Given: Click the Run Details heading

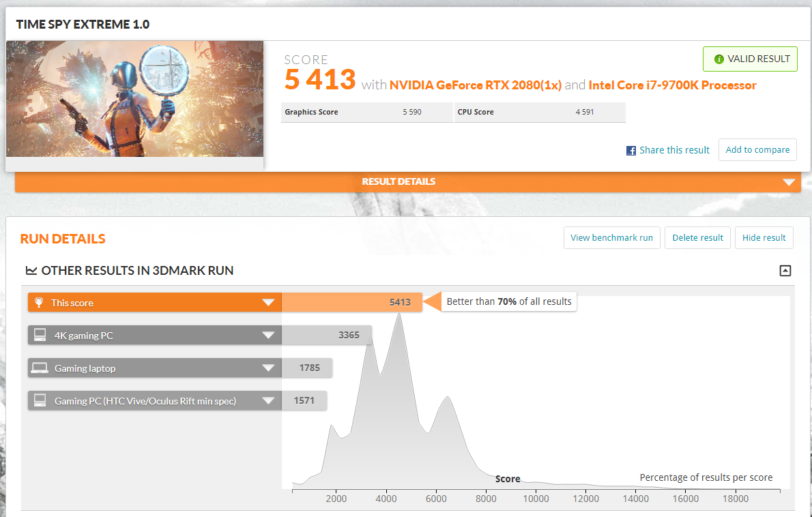Looking at the screenshot, I should (63, 239).
